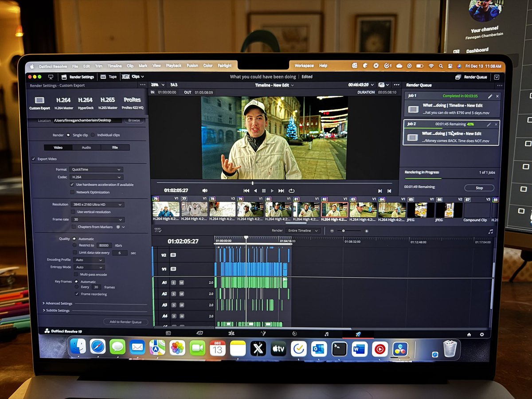This screenshot has height=399, width=532.
Task: Open the Format QuickTime dropdown
Action: pos(96,169)
